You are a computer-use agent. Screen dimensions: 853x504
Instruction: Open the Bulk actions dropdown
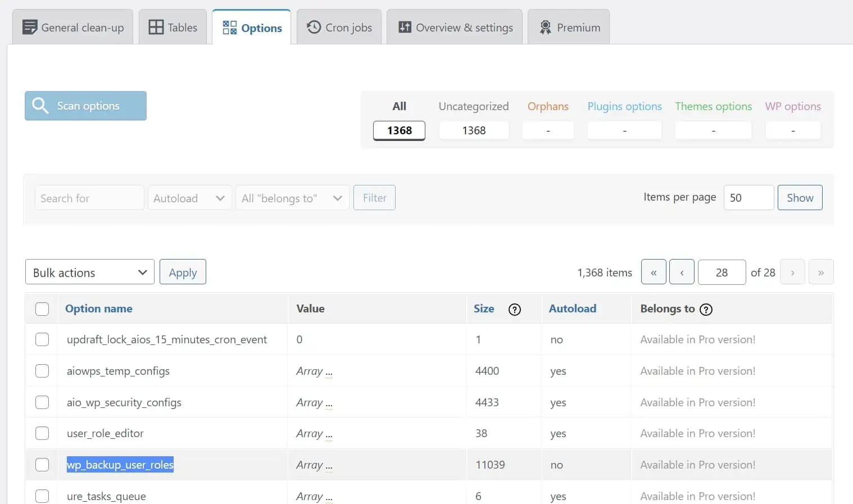(90, 273)
